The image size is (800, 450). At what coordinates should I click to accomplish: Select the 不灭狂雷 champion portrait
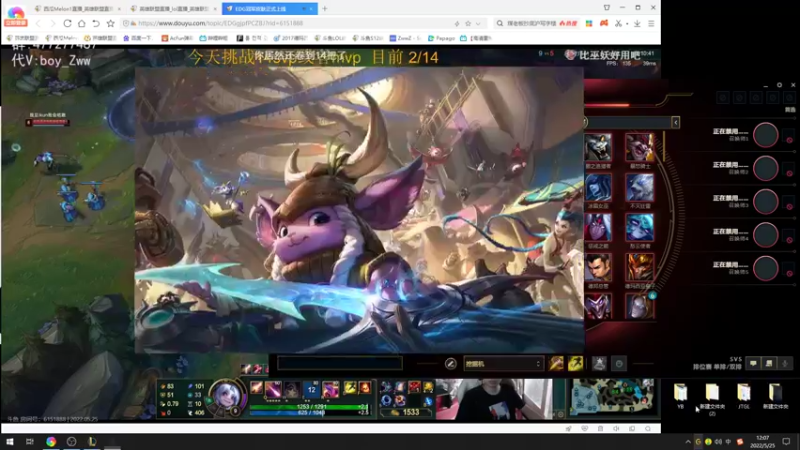639,188
